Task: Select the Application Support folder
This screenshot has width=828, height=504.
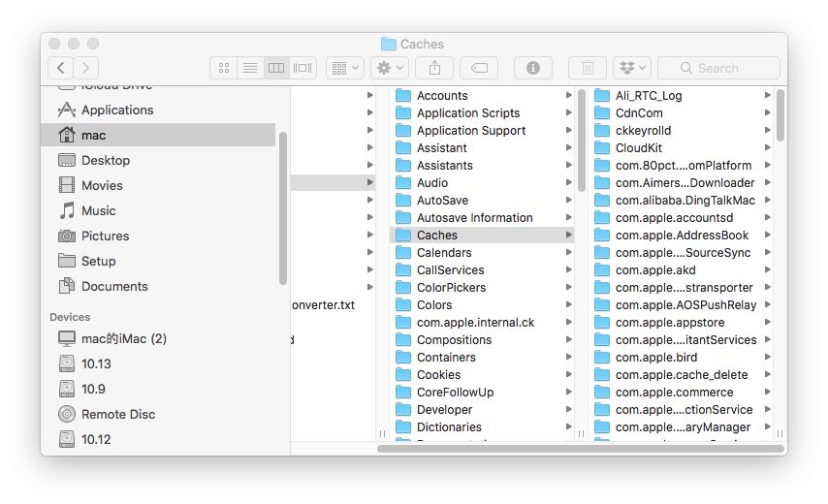Action: click(x=482, y=130)
